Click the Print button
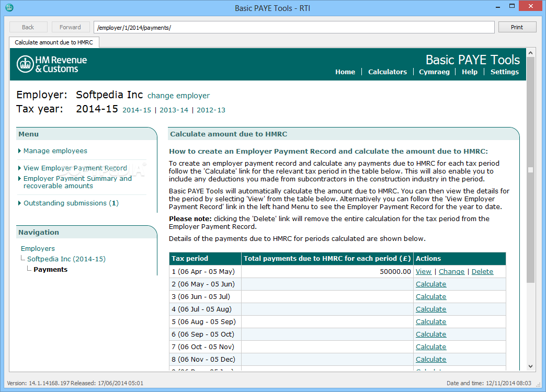The height and width of the screenshot is (392, 546). 517,27
